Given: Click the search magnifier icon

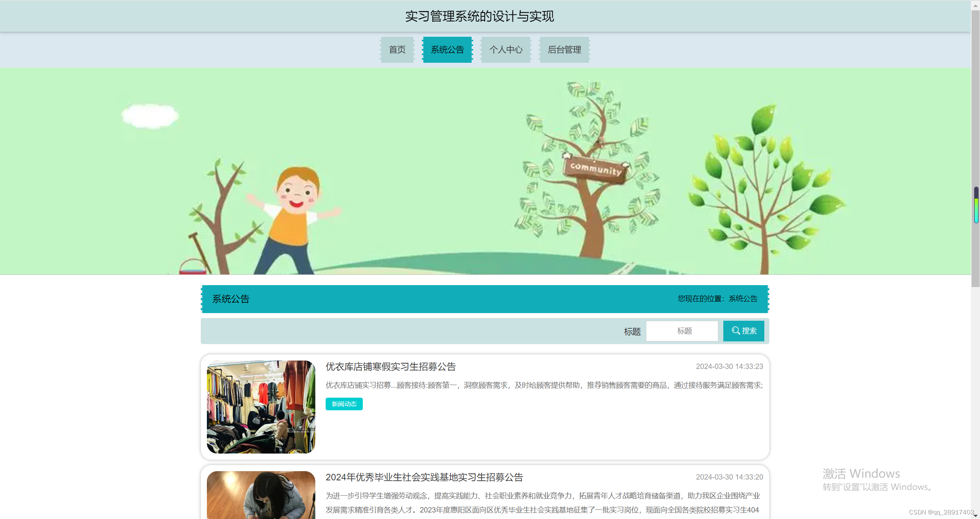Looking at the screenshot, I should (x=736, y=330).
